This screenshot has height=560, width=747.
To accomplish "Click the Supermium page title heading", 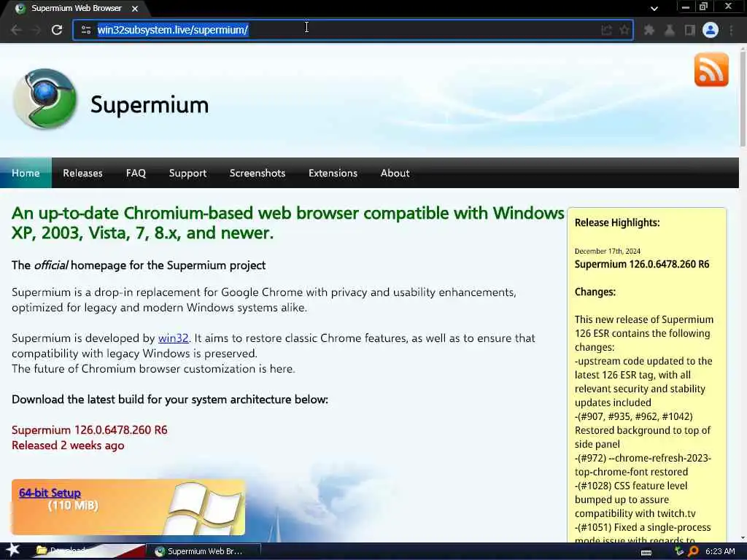I will pos(150,105).
